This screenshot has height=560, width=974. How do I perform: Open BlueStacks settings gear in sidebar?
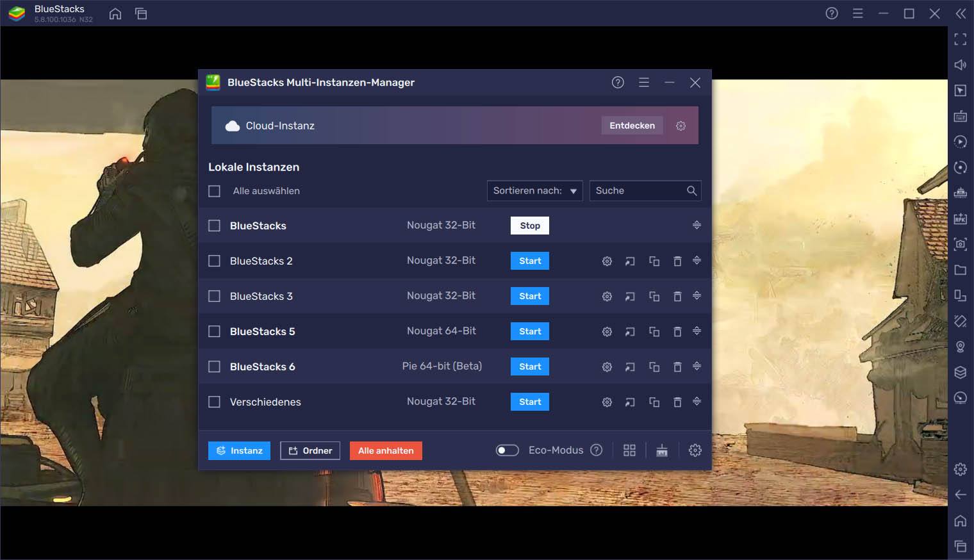tap(960, 469)
